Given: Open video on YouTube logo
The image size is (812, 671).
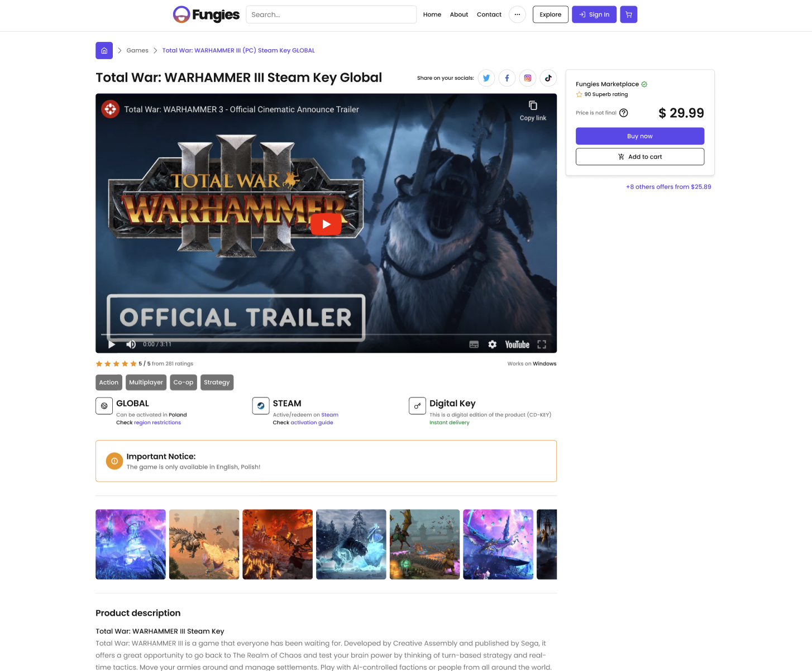Looking at the screenshot, I should [517, 344].
